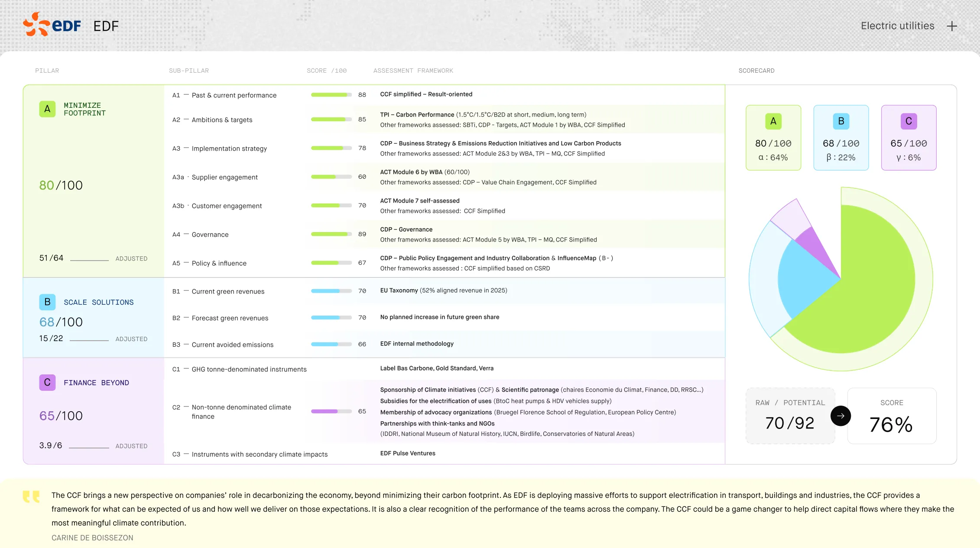Expand Electric utilities with the plus icon

pos(952,26)
